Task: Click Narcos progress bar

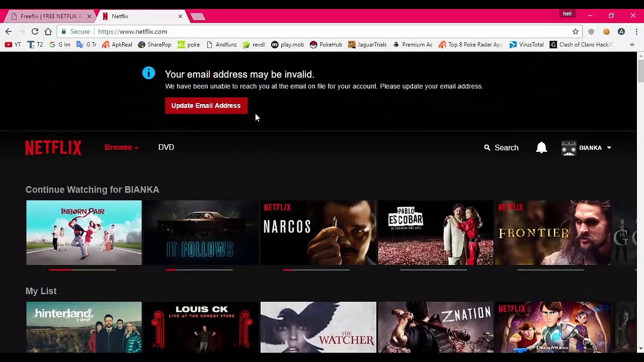Action: tap(316, 270)
